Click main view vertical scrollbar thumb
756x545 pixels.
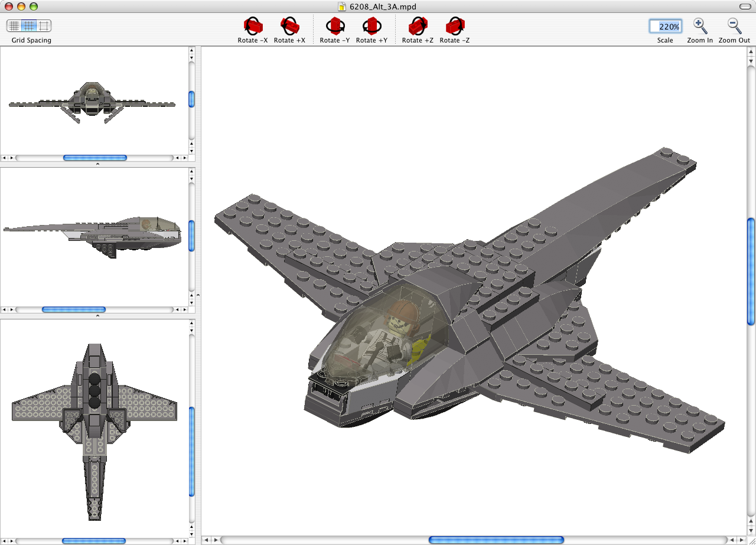(x=751, y=271)
